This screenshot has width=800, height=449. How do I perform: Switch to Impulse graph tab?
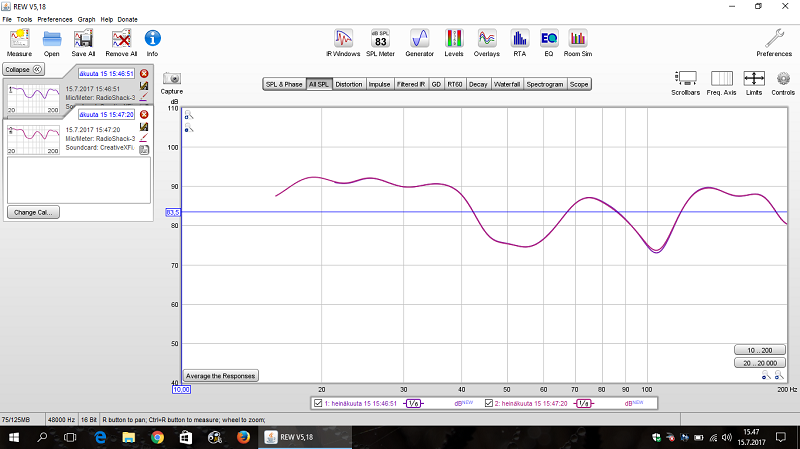pyautogui.click(x=380, y=84)
